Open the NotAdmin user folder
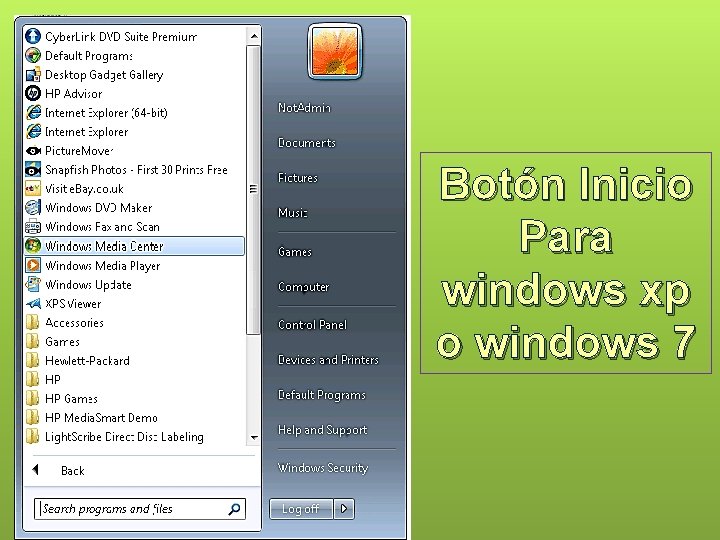 click(304, 107)
